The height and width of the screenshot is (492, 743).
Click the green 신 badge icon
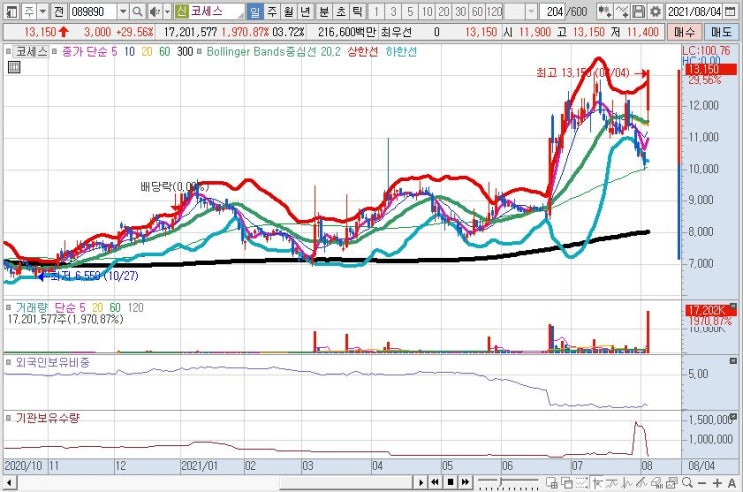tap(181, 11)
